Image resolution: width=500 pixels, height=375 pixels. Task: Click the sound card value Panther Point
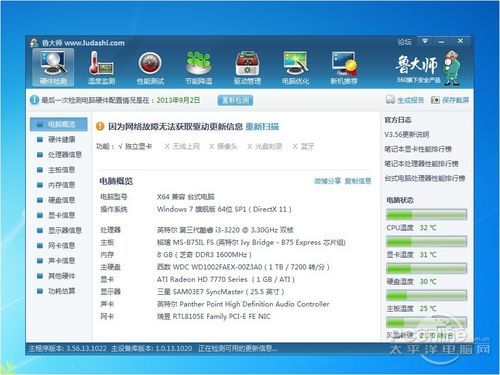pyautogui.click(x=243, y=304)
